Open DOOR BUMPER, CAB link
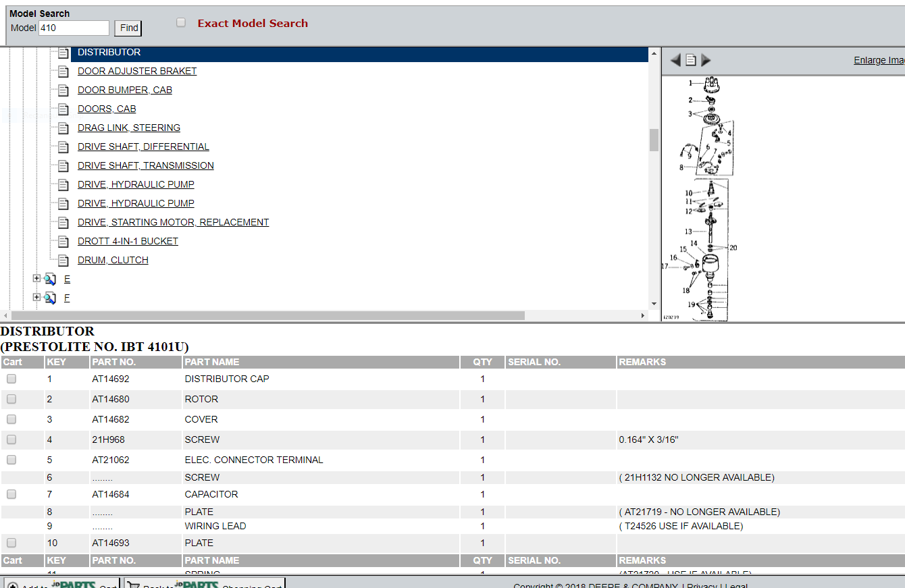905x588 pixels. click(x=125, y=90)
